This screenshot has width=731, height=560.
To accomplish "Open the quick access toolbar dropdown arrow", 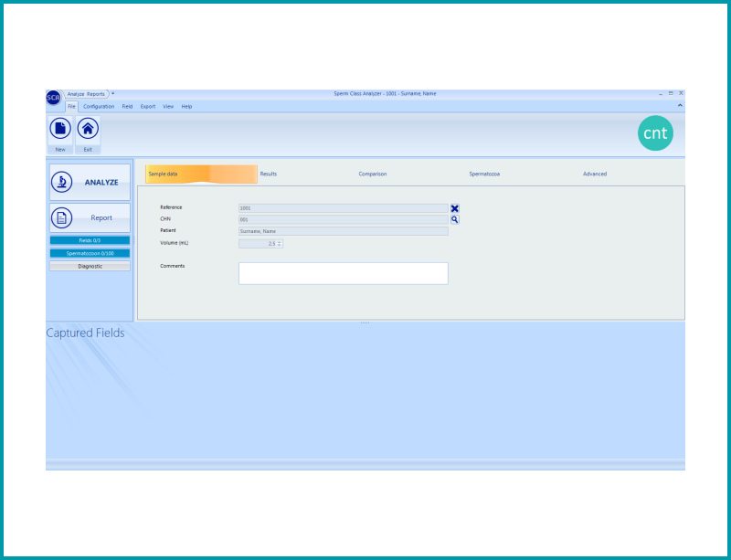I will [x=112, y=94].
